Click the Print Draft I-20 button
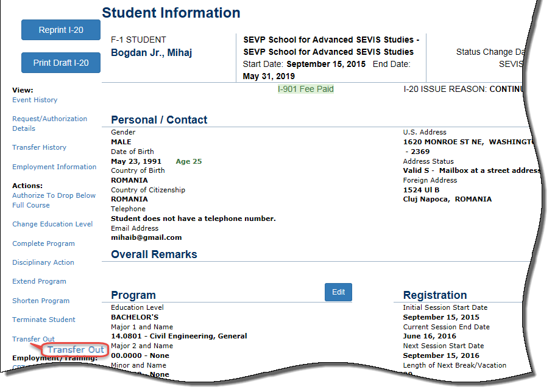552x392 pixels. [x=60, y=63]
